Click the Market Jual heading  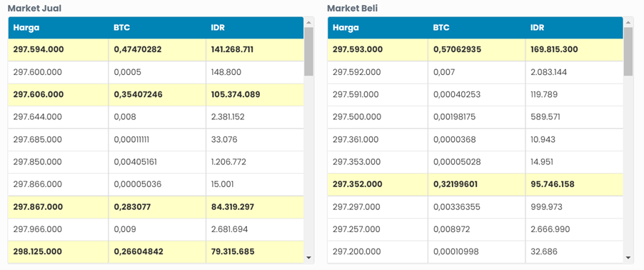click(x=35, y=9)
